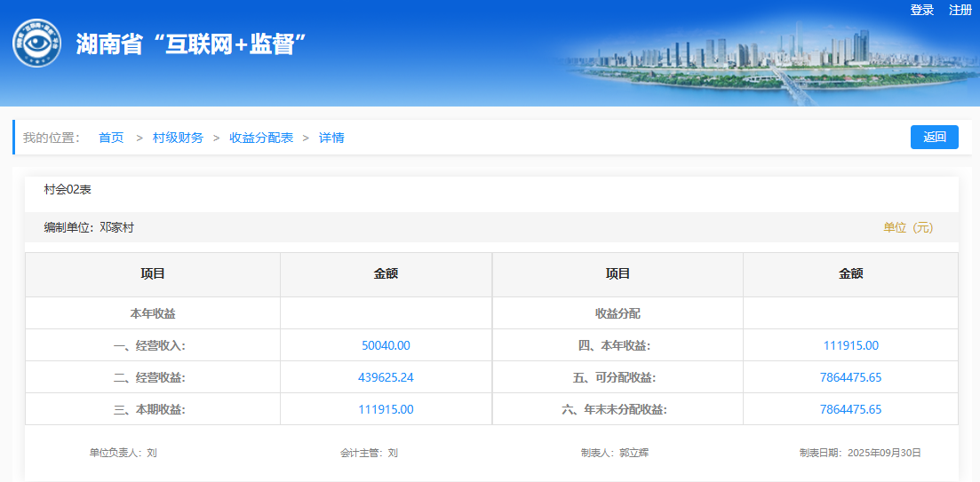Click the site title 湖南省“互联网+监督”
Viewport: 980px width, 482px height.
(x=191, y=44)
